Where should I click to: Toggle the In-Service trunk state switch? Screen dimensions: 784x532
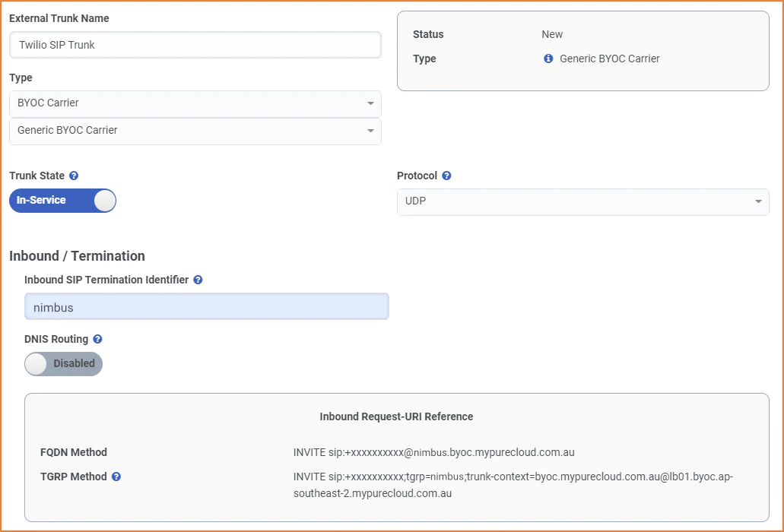62,201
